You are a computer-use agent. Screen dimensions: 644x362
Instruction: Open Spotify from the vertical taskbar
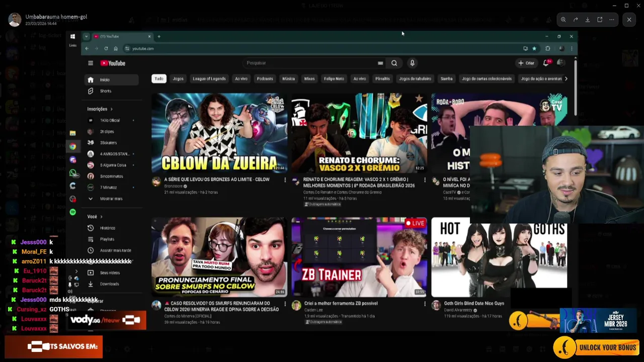click(73, 212)
